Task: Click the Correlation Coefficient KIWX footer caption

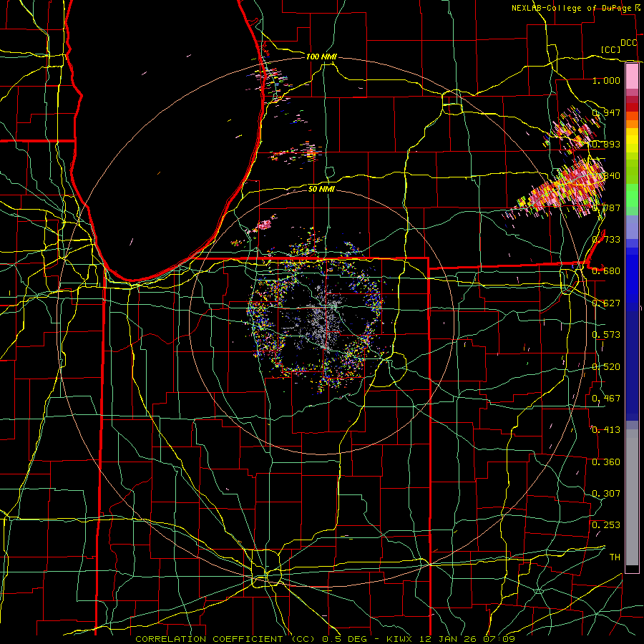Action: (325, 639)
